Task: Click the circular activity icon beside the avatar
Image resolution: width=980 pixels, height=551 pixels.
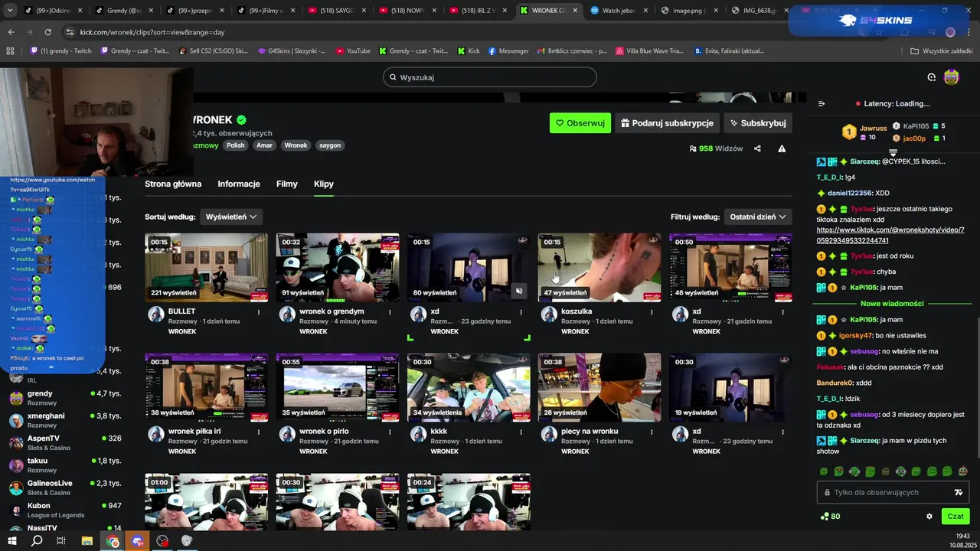Action: click(932, 77)
